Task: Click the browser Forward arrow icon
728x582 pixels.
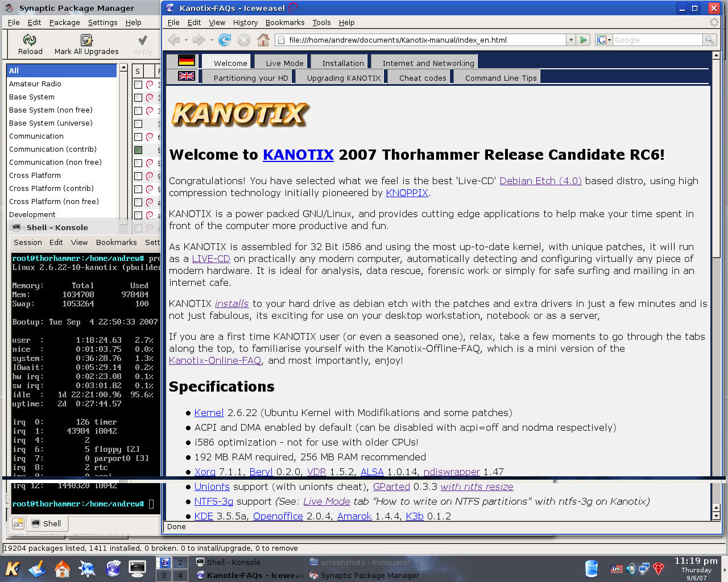Action: point(198,40)
